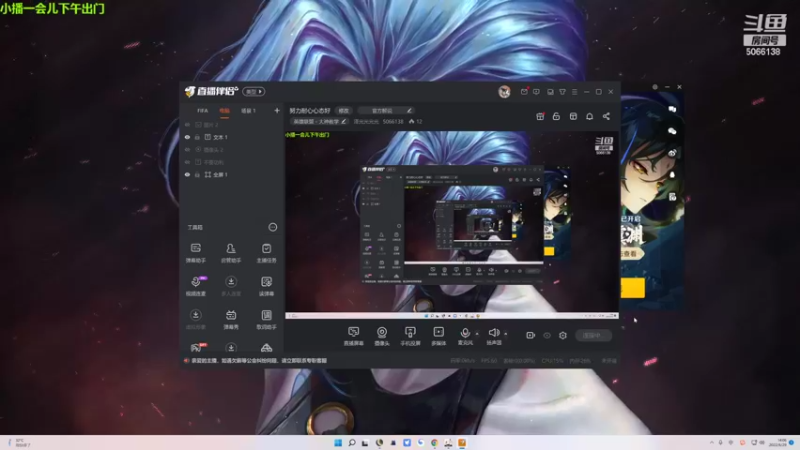
Task: Launch the 视频连麦 tool
Action: (x=196, y=286)
